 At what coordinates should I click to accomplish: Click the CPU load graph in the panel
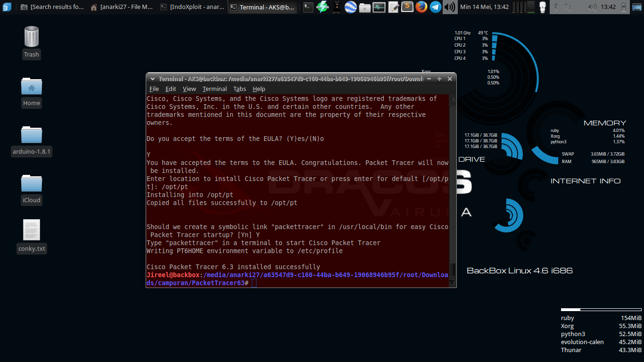pos(522,7)
